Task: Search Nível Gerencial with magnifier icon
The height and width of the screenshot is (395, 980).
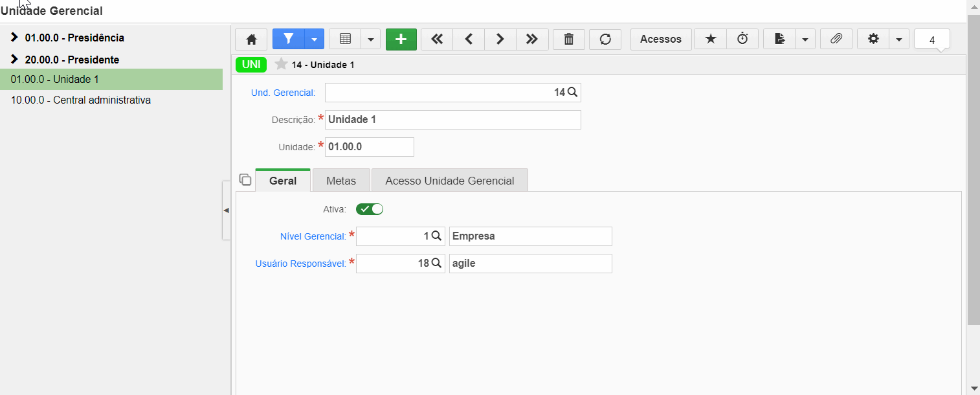Action: [x=436, y=236]
